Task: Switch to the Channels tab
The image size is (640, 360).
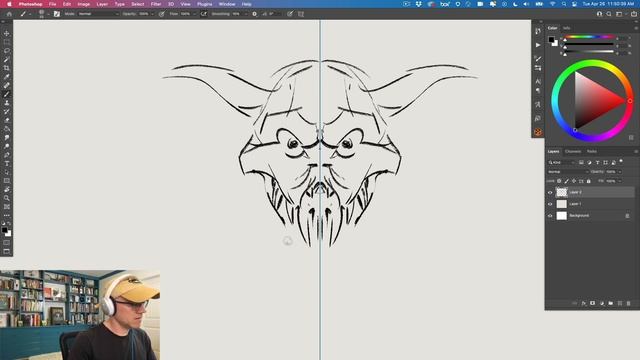Action: (573, 151)
